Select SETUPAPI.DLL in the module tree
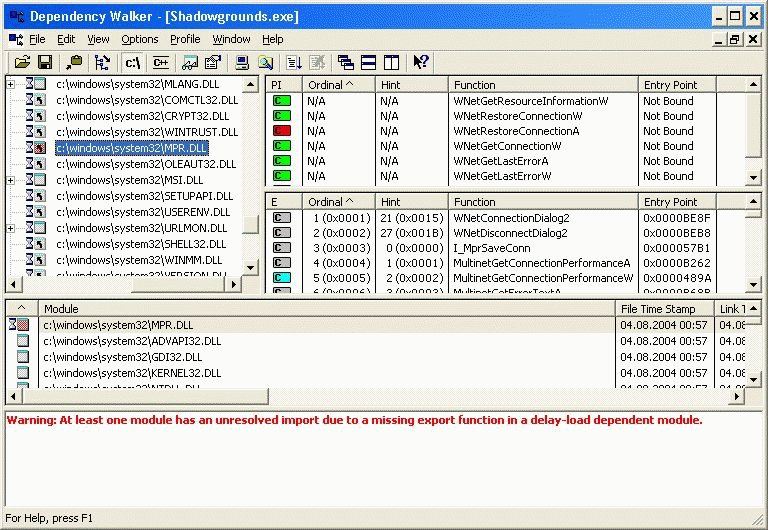Image resolution: width=768 pixels, height=530 pixels. pos(144,196)
